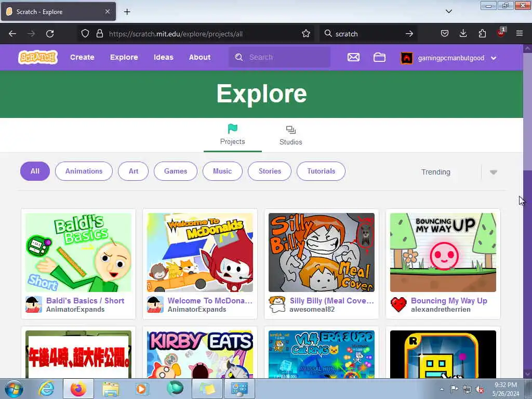Filter projects by Tutorials
532x399 pixels.
[x=321, y=171]
